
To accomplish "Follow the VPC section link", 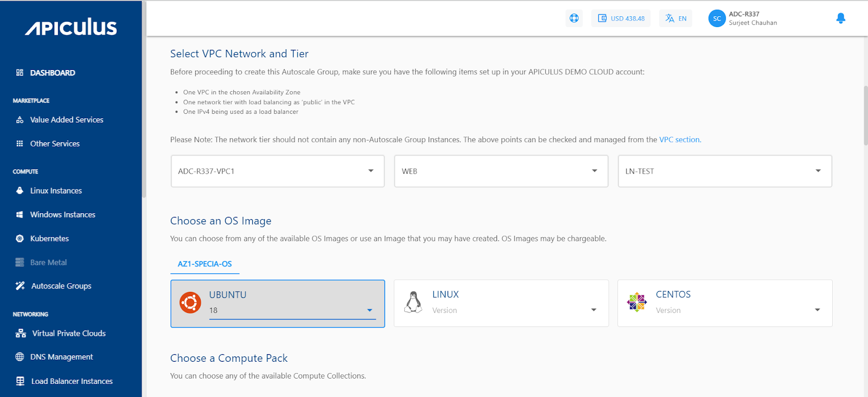I will (680, 140).
